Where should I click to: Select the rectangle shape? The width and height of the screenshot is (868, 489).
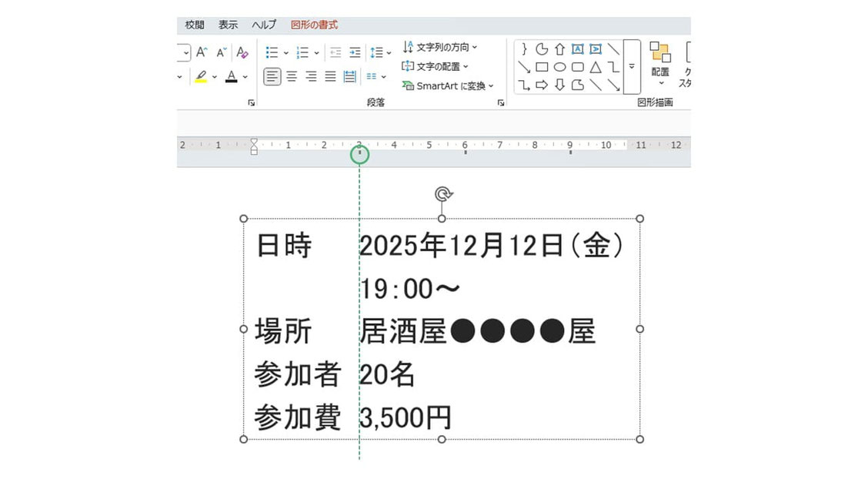(542, 67)
